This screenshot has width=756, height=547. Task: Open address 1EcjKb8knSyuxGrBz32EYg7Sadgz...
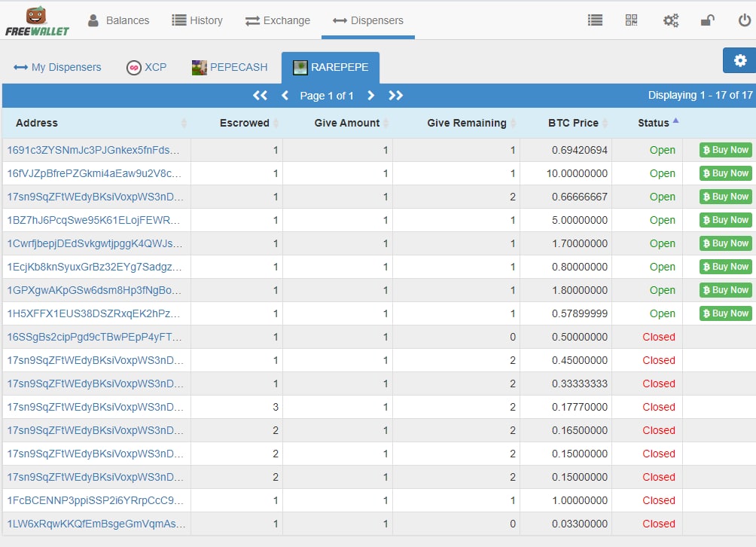click(94, 267)
